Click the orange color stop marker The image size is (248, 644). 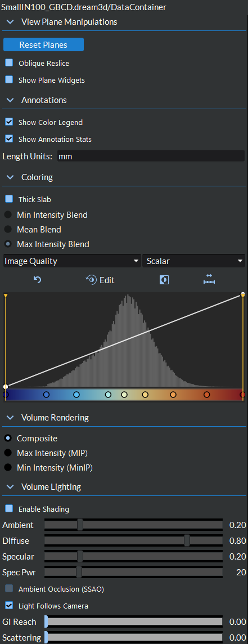tap(173, 394)
